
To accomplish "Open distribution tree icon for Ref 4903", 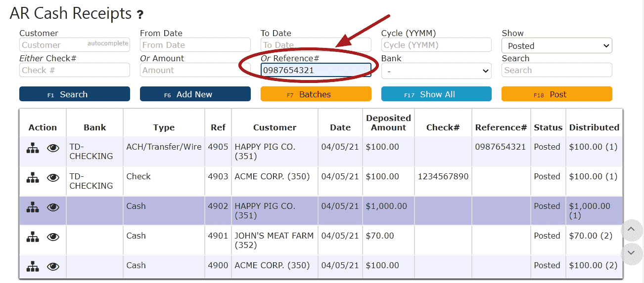I will [x=33, y=178].
